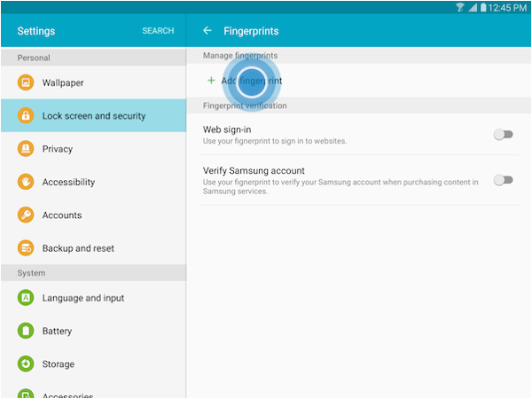
Task: Tap the Web sign-in label
Action: pos(227,129)
